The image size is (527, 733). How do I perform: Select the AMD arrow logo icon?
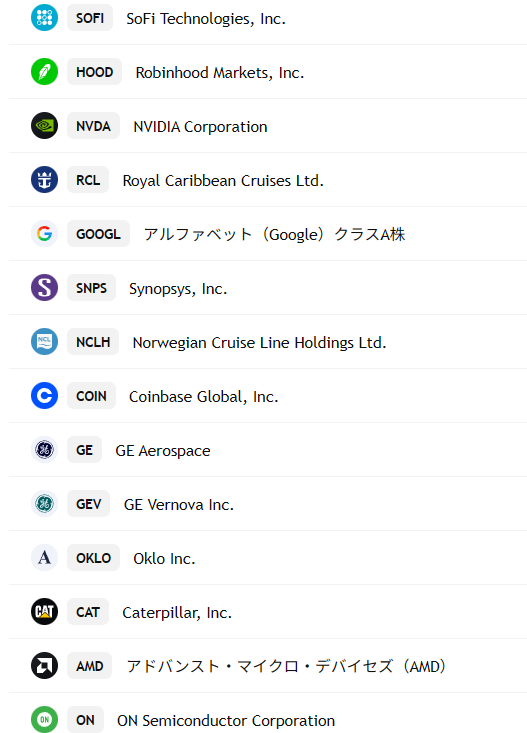click(44, 666)
